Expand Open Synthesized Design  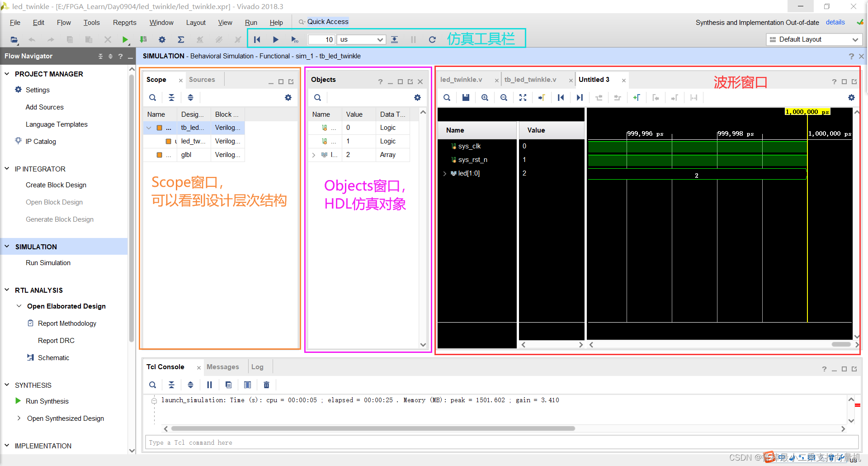point(19,418)
